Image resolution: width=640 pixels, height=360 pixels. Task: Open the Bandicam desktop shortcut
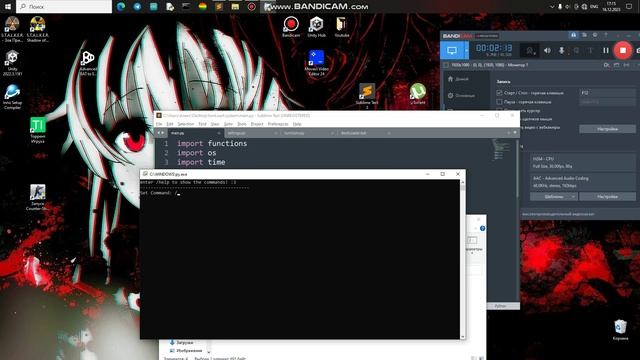click(291, 27)
